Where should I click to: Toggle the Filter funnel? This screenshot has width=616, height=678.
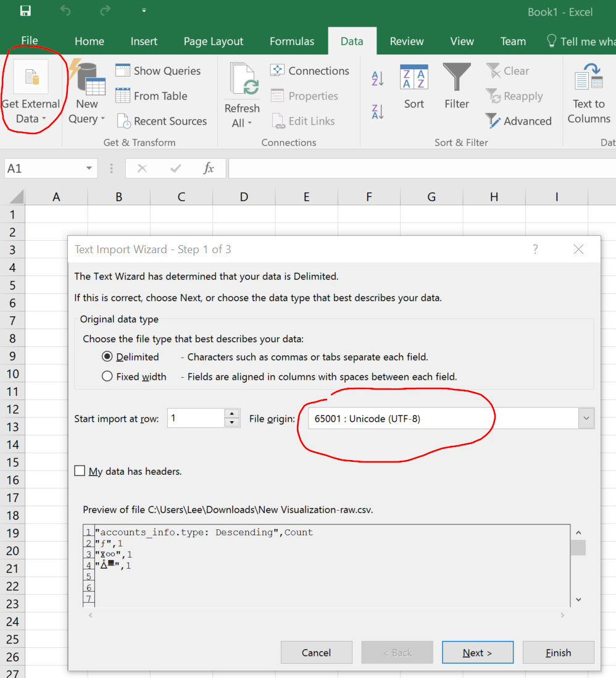coord(457,87)
